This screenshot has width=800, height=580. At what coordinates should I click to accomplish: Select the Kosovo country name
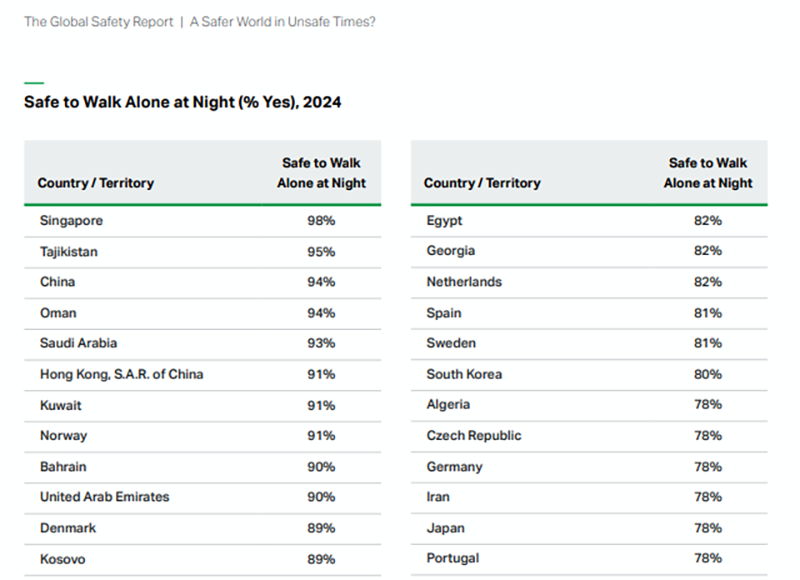pyautogui.click(x=62, y=558)
